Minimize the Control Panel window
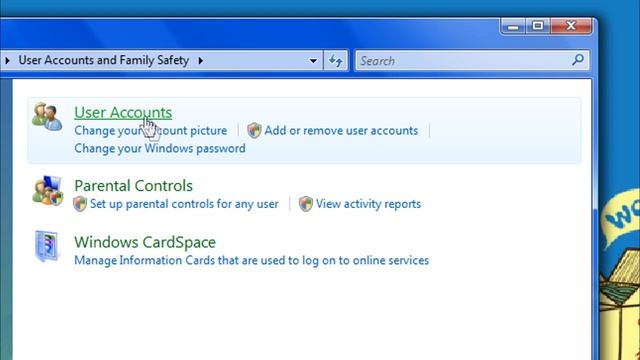 [513, 27]
